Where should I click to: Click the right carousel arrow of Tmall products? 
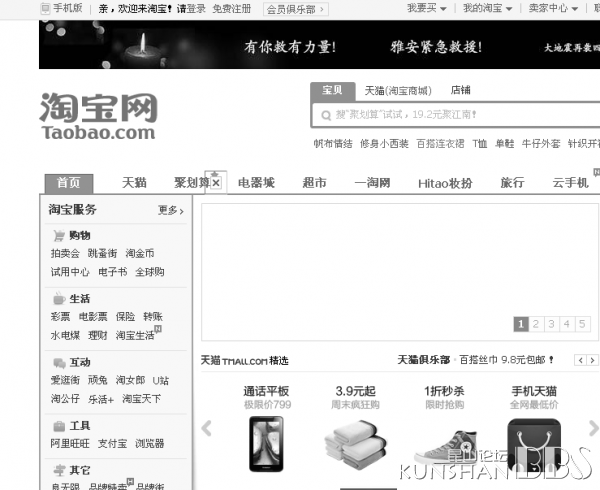point(594,428)
